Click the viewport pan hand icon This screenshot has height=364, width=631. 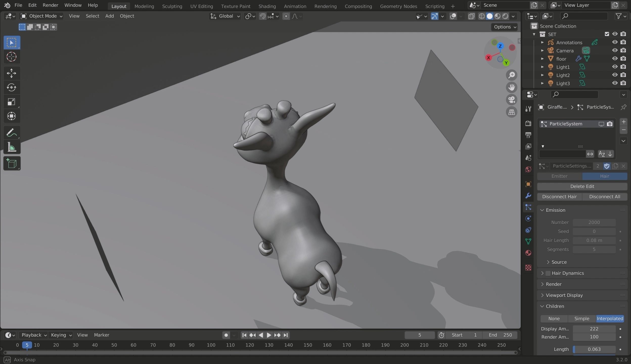512,87
